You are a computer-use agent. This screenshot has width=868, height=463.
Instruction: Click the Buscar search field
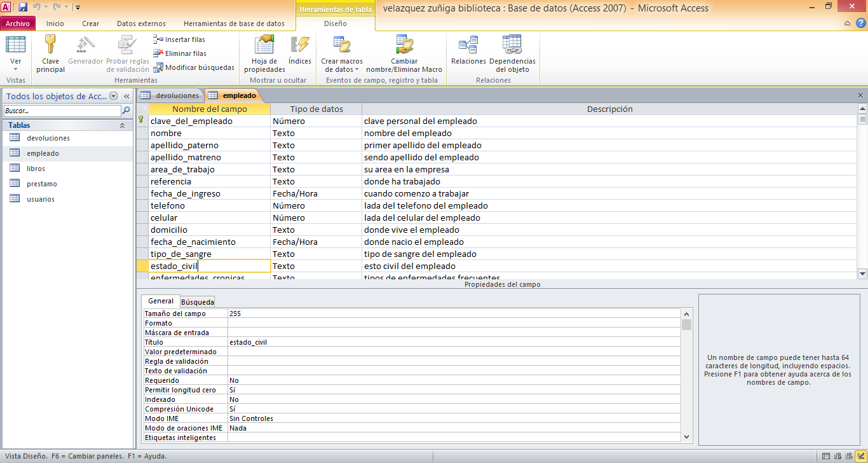point(61,111)
